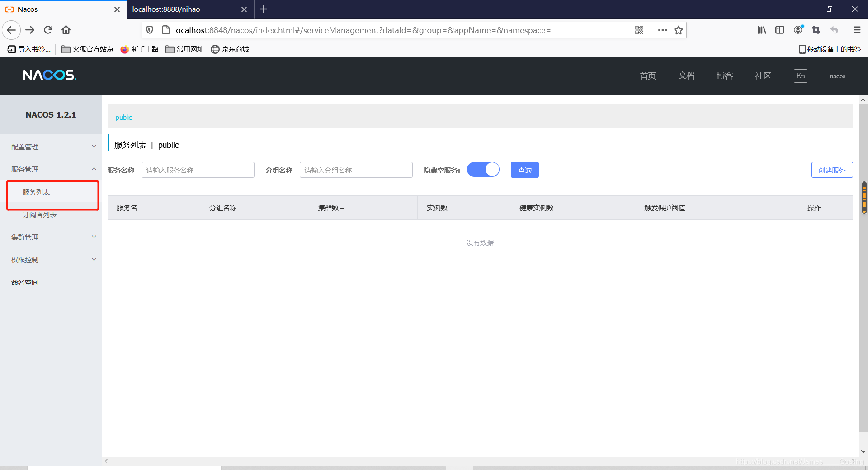Click the nacos user name

pos(837,76)
